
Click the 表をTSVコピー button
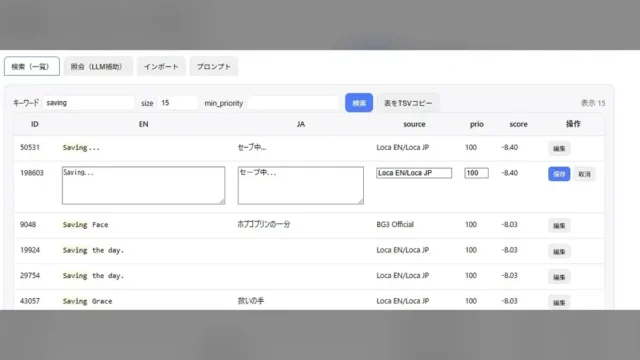click(x=408, y=103)
